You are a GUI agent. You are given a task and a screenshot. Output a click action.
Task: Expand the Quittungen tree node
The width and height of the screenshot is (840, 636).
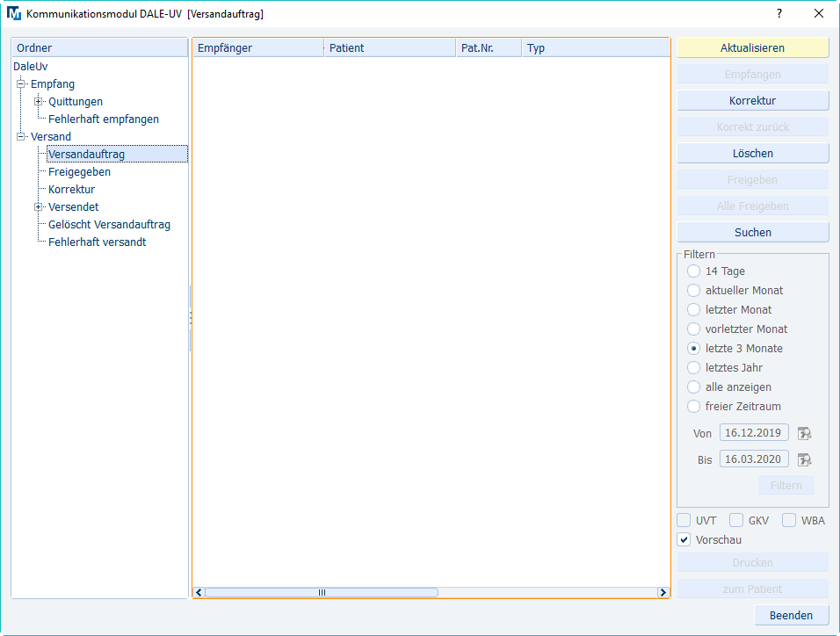point(38,102)
